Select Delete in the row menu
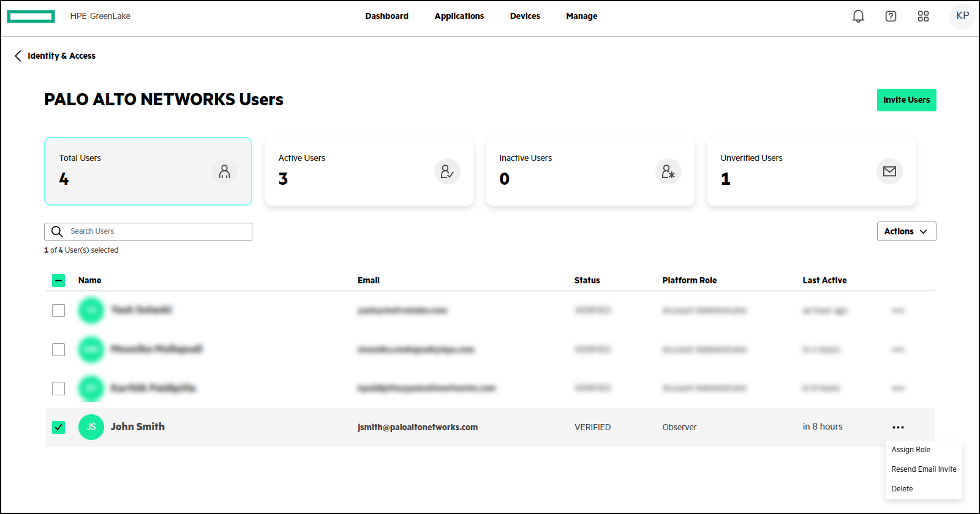This screenshot has height=514, width=980. [902, 489]
